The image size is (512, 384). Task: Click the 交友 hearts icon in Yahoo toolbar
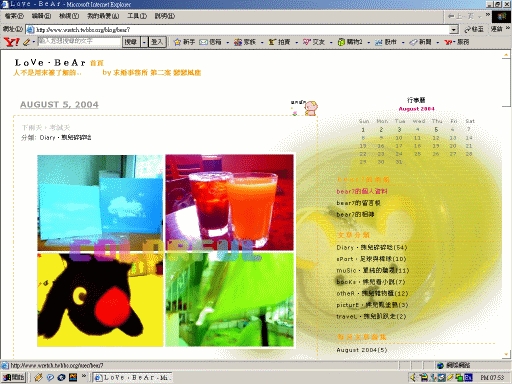point(307,42)
